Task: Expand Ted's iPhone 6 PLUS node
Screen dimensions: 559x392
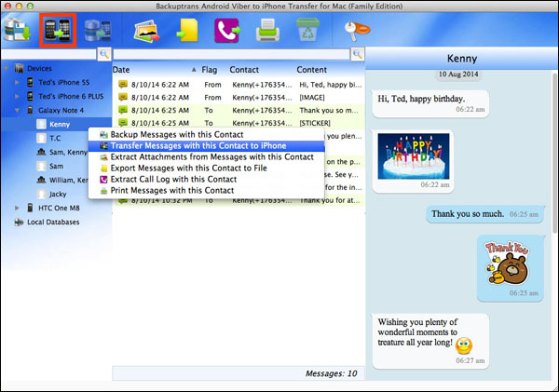Action: [x=17, y=96]
